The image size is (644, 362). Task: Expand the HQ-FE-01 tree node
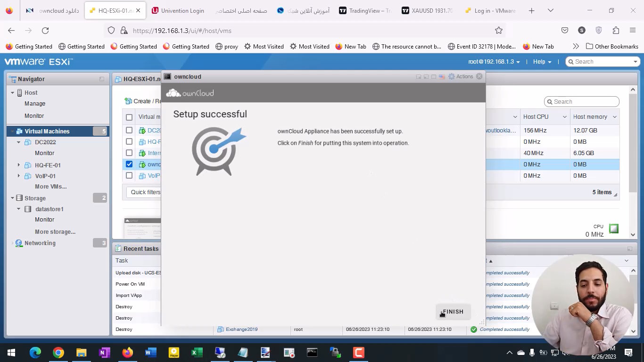coord(19,165)
